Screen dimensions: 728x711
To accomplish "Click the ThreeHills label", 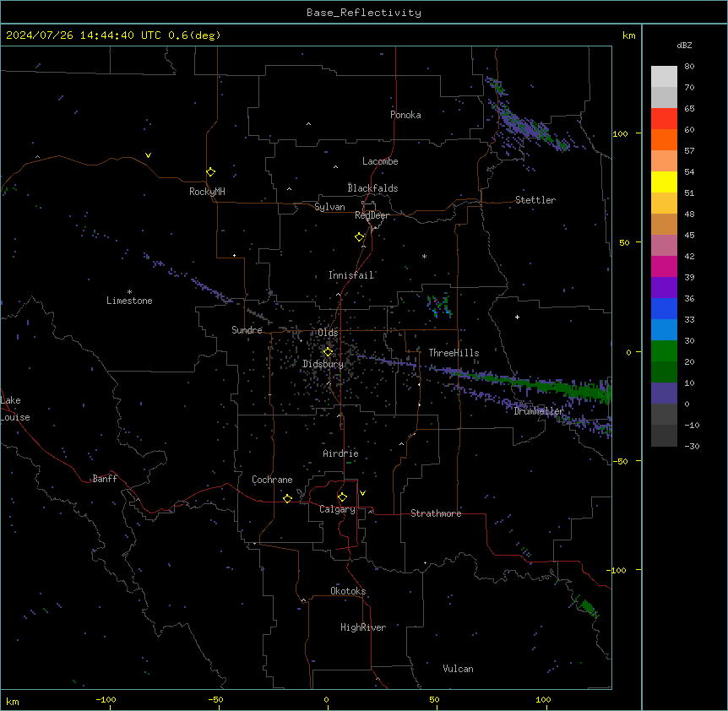I will (454, 353).
